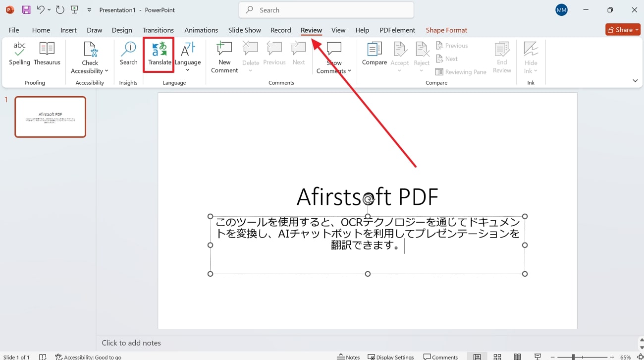
Task: Switch to the Home tab
Action: click(41, 30)
